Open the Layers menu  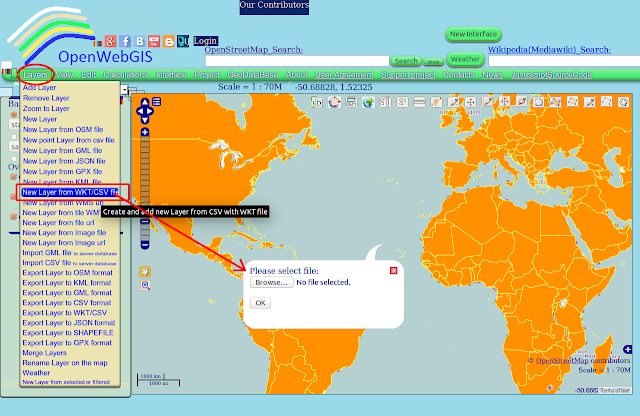click(x=35, y=75)
